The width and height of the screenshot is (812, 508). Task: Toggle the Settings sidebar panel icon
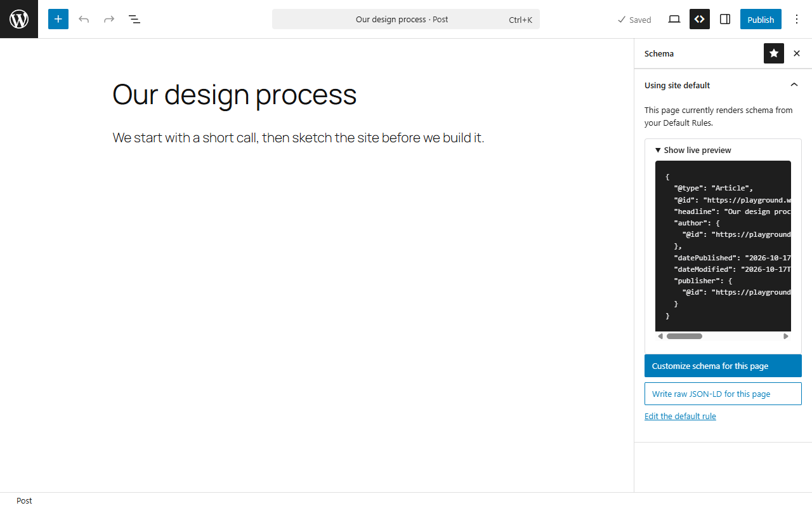[x=725, y=19]
